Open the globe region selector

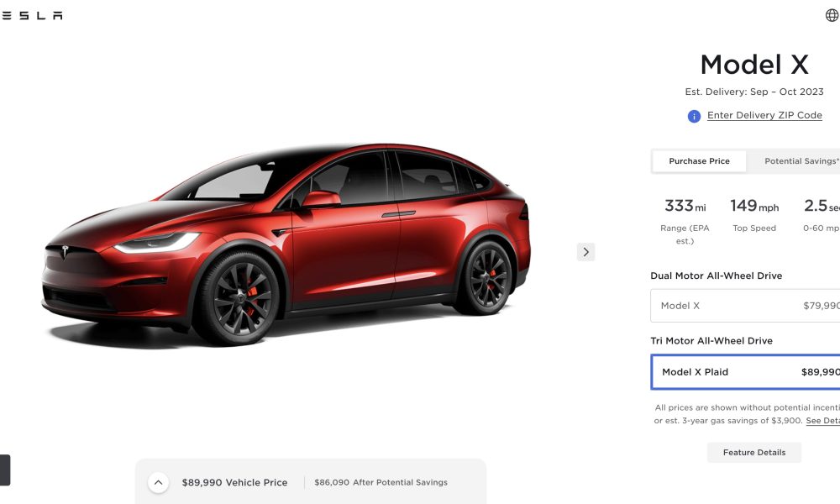tap(832, 15)
